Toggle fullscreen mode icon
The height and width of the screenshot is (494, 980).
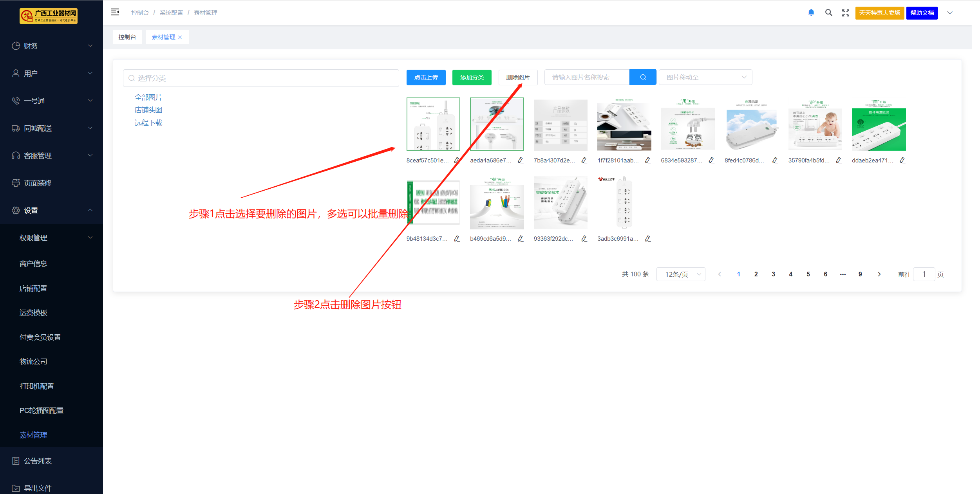pyautogui.click(x=845, y=13)
